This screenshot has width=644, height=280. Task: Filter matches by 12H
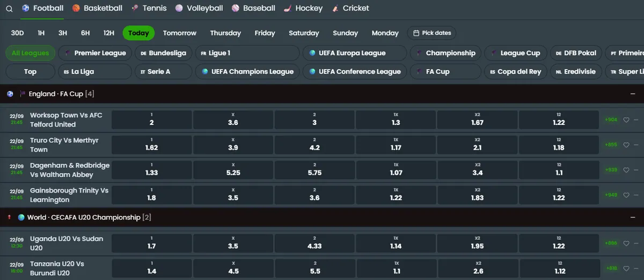[x=109, y=33]
